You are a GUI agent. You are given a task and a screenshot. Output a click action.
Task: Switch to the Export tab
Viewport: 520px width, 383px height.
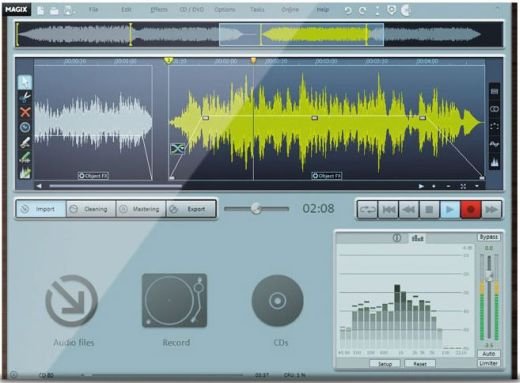click(191, 209)
